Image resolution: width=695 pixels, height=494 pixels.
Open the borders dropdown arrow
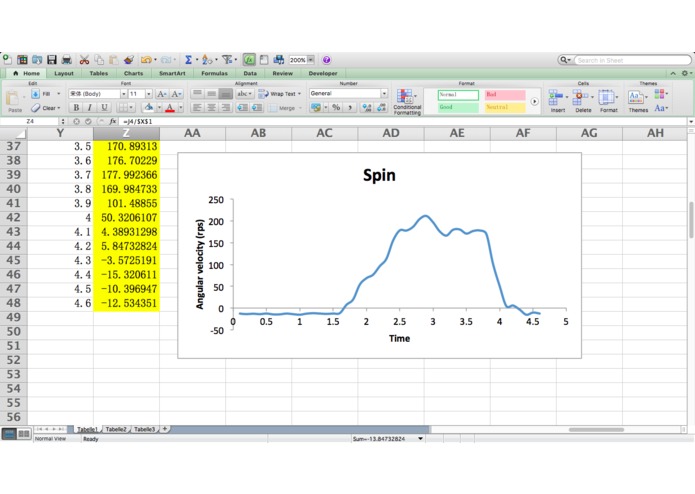[131, 107]
